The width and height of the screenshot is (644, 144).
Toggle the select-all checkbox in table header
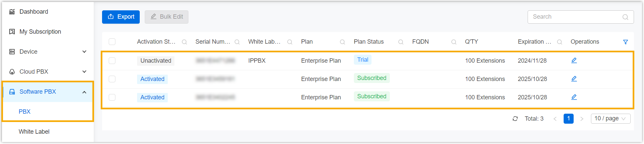[112, 42]
